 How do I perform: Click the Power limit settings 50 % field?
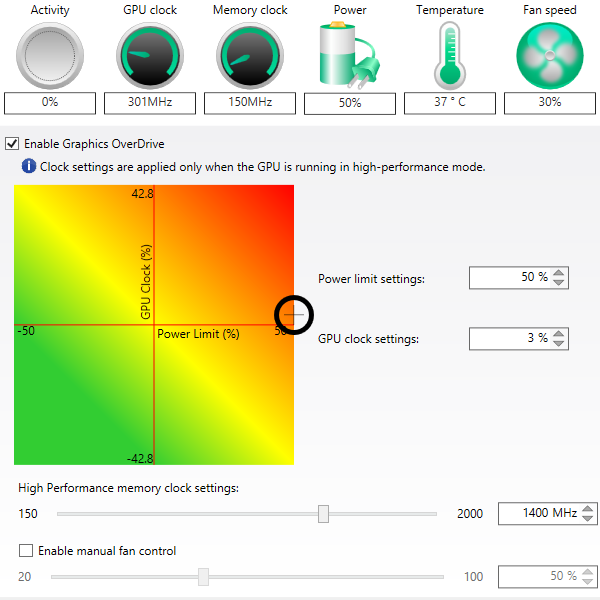518,277
